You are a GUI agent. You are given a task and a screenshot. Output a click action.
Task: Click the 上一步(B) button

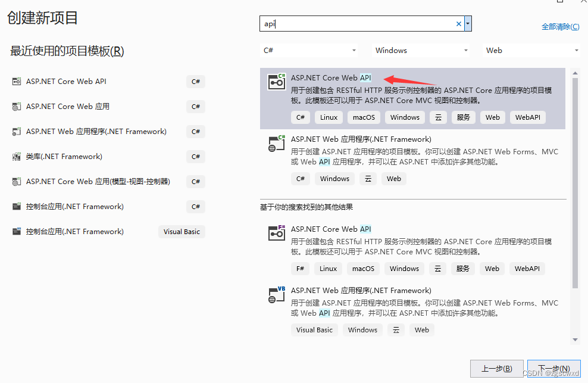[496, 368]
